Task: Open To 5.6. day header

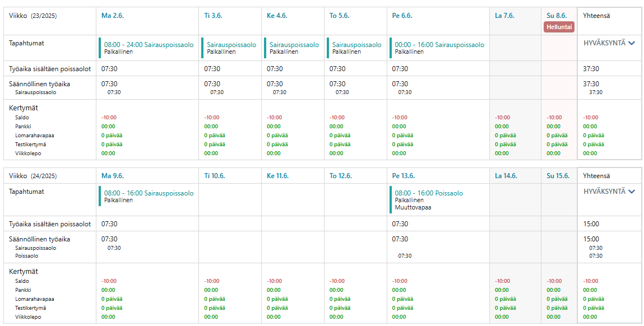Action: click(x=339, y=16)
